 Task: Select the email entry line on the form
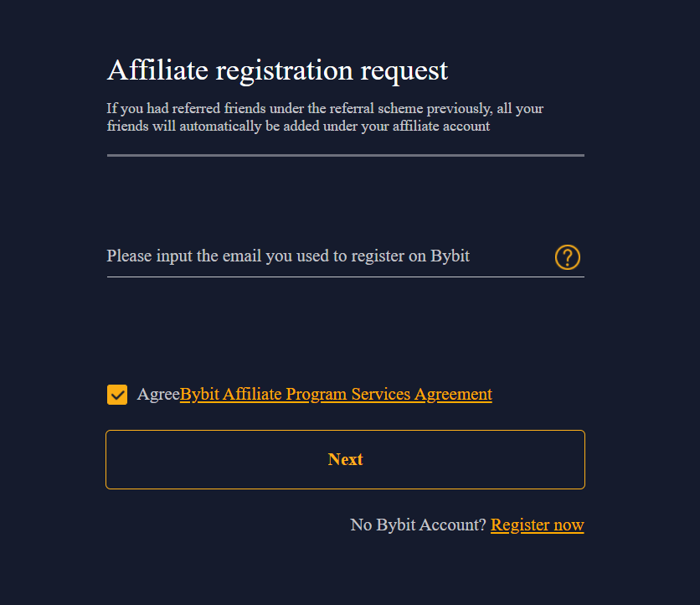327,256
